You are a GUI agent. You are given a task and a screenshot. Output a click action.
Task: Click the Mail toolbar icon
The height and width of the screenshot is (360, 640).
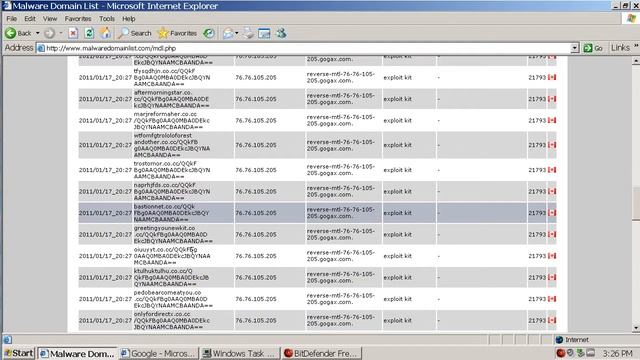228,33
